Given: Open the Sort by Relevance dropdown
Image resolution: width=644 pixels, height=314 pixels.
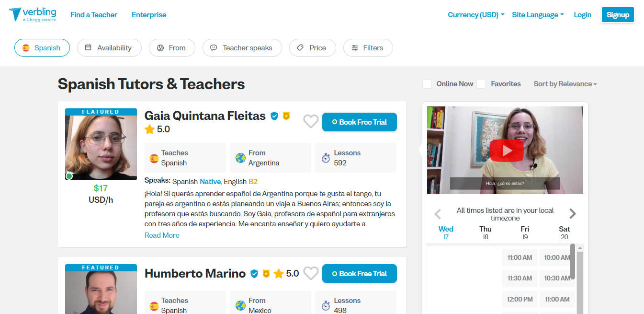Looking at the screenshot, I should pos(565,84).
